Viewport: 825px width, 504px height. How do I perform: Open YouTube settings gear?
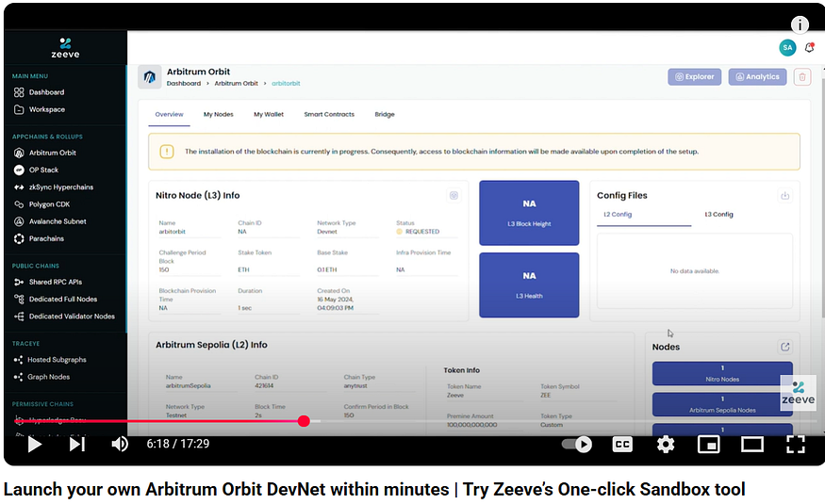666,445
